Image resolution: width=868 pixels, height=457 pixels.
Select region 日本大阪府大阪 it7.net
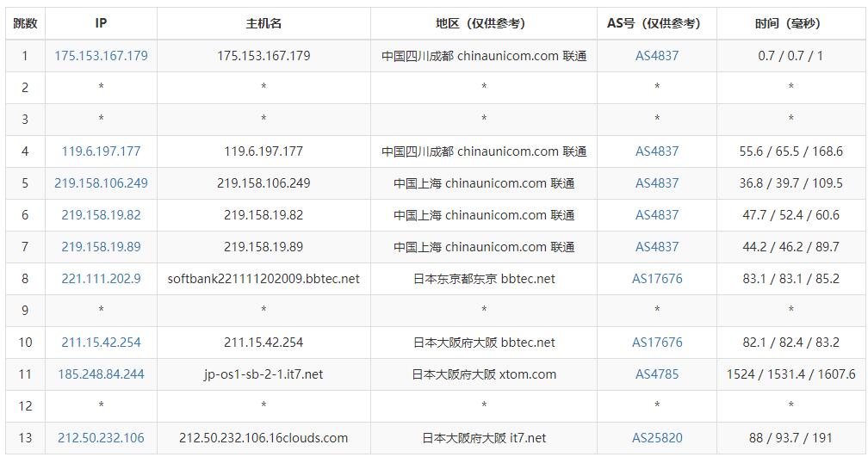[x=484, y=438]
